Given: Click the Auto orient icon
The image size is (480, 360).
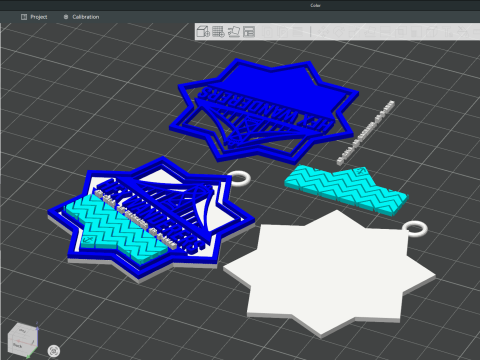Looking at the screenshot, I should (234, 32).
